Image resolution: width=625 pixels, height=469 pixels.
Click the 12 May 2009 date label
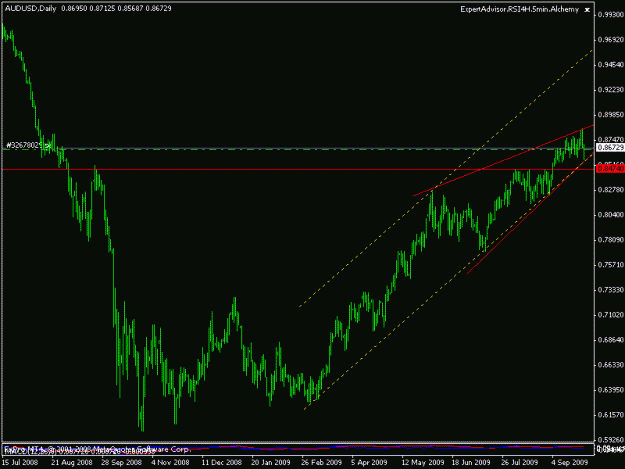coord(423,463)
